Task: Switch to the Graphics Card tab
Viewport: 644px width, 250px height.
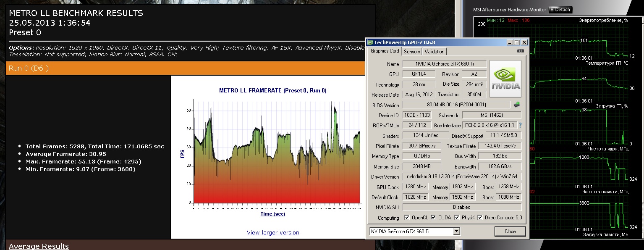Action: pos(385,51)
